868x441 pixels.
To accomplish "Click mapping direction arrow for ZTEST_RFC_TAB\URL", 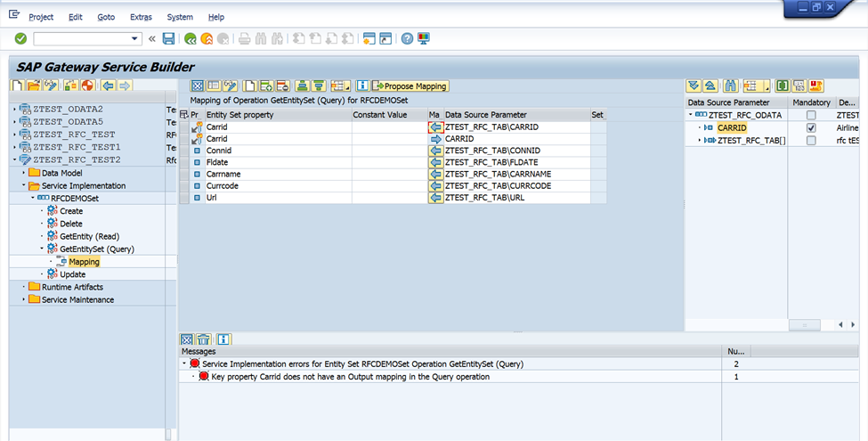I will 435,198.
